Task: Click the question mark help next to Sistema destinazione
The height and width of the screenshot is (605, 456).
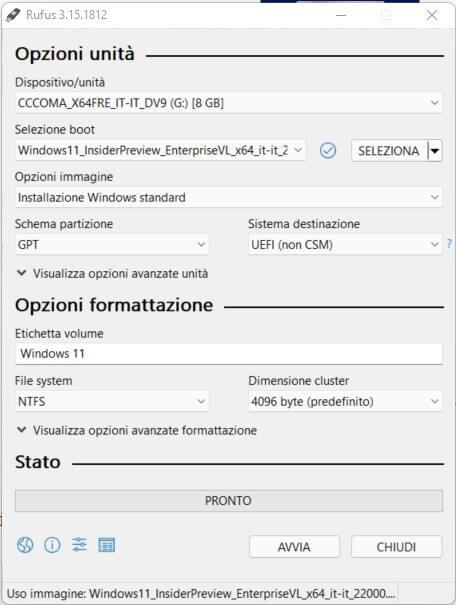Action: click(x=449, y=244)
